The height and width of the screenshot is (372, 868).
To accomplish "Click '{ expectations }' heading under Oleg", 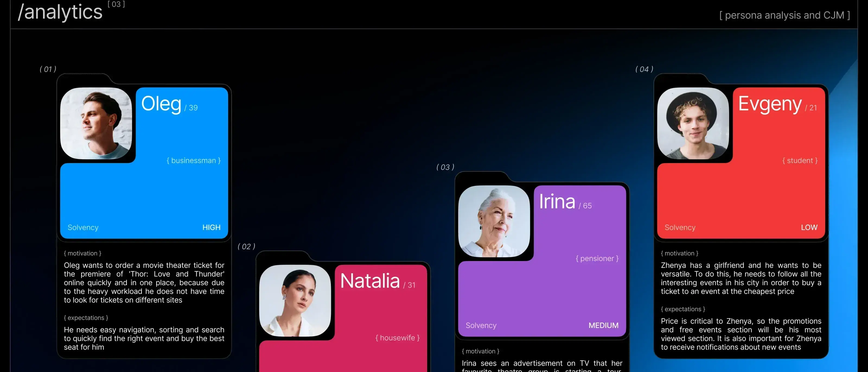I will pos(86,318).
